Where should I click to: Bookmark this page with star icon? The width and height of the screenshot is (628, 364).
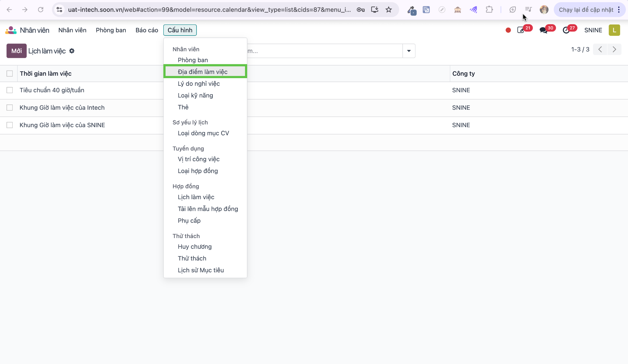click(389, 10)
